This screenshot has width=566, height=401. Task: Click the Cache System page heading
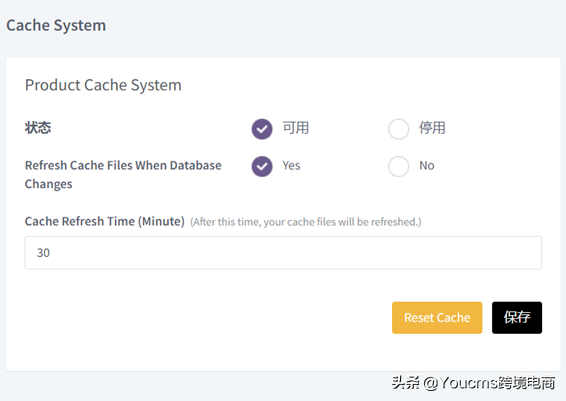coord(56,26)
